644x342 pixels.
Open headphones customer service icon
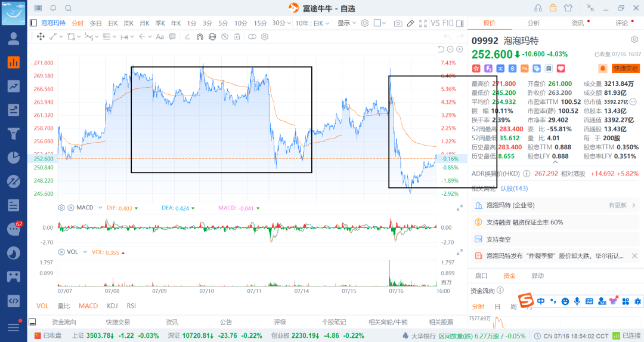[538, 8]
